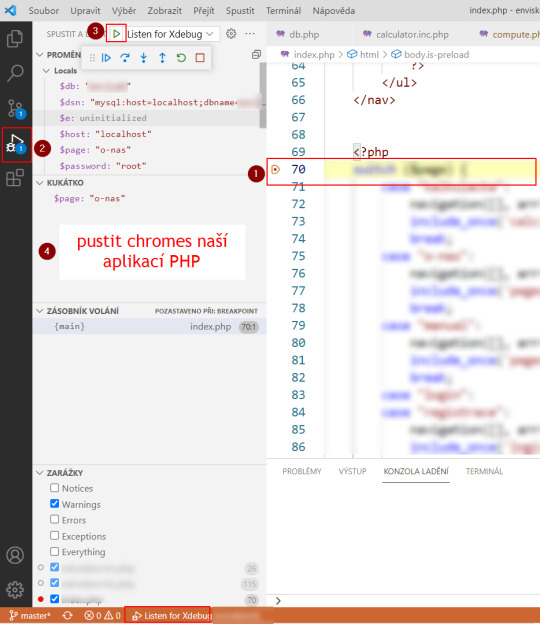The image size is (540, 624).
Task: Click the variables panel scrollbar
Action: [x=263, y=96]
